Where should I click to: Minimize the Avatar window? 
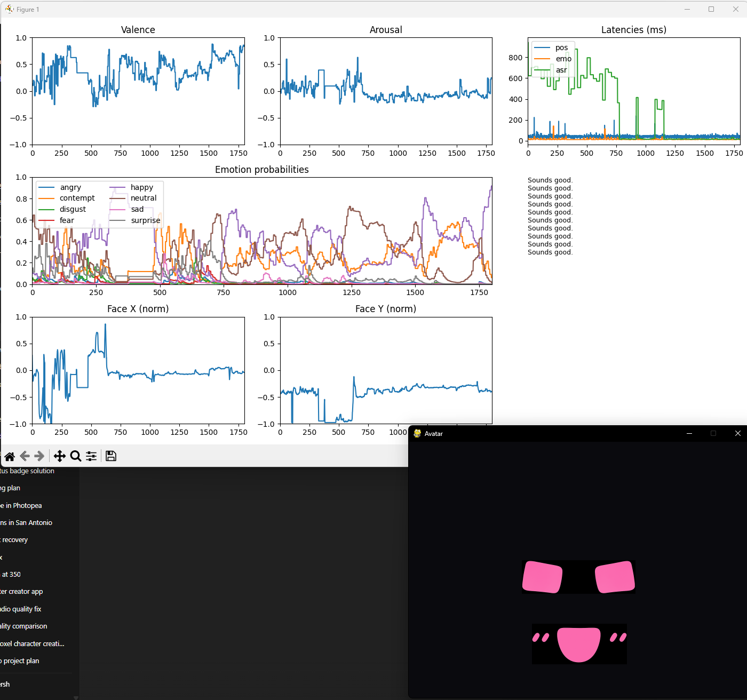pos(689,434)
